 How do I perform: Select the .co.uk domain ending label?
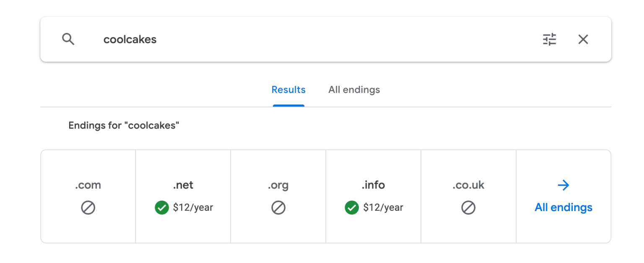point(468,185)
